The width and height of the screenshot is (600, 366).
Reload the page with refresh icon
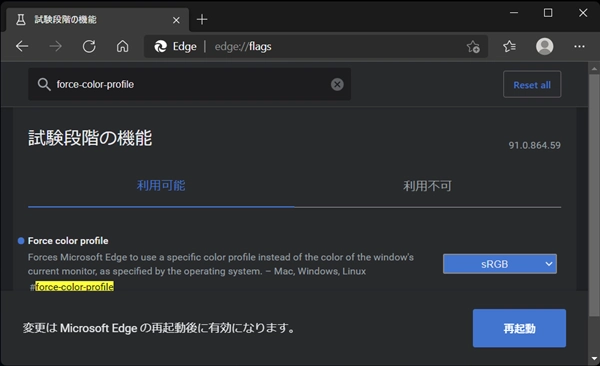pyautogui.click(x=89, y=46)
